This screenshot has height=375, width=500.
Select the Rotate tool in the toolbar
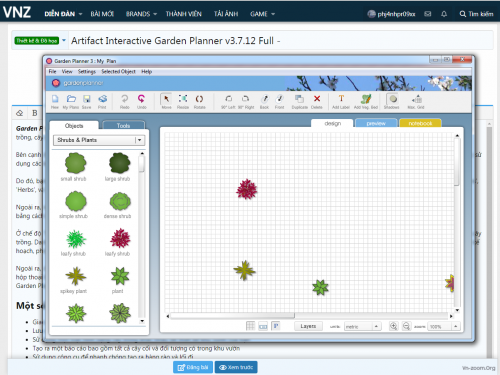click(199, 101)
